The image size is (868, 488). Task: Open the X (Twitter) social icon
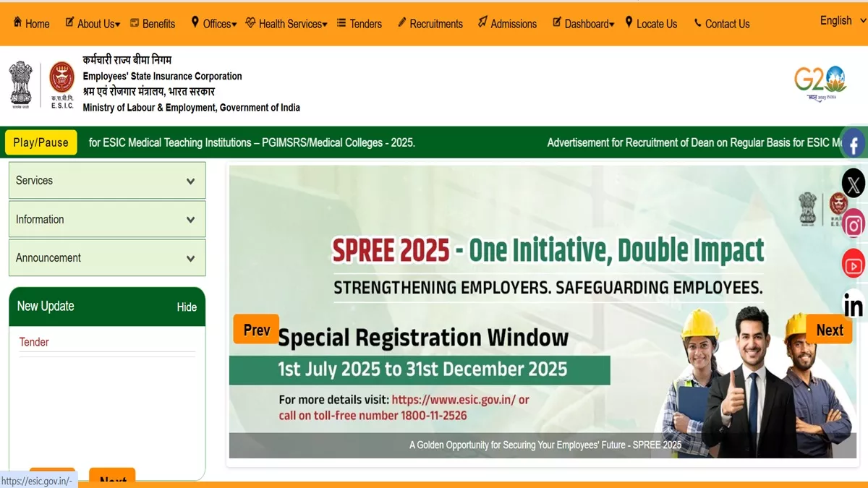pos(854,184)
